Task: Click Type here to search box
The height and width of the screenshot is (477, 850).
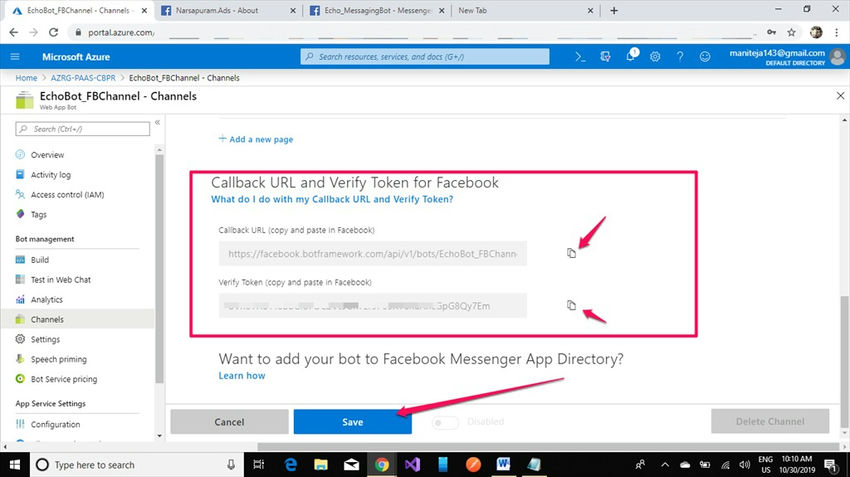Action: (x=137, y=465)
